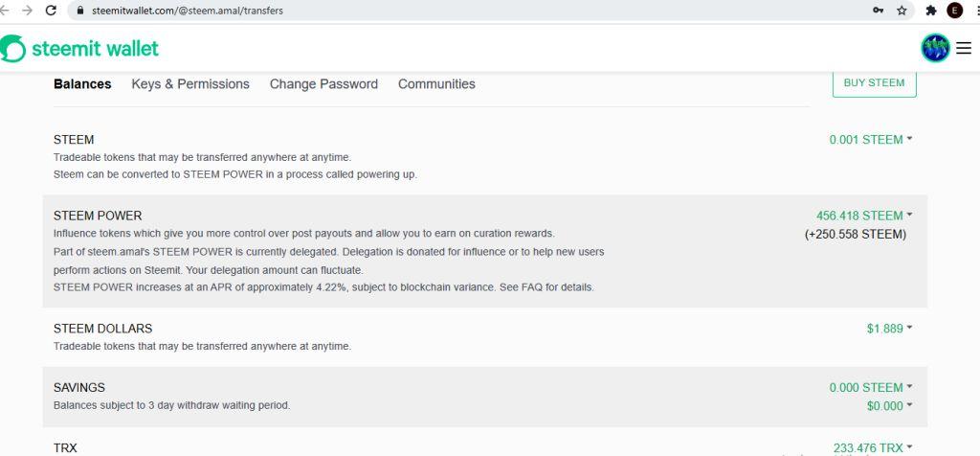
Task: Expand the 233.476 TRX dropdown
Action: [873, 447]
